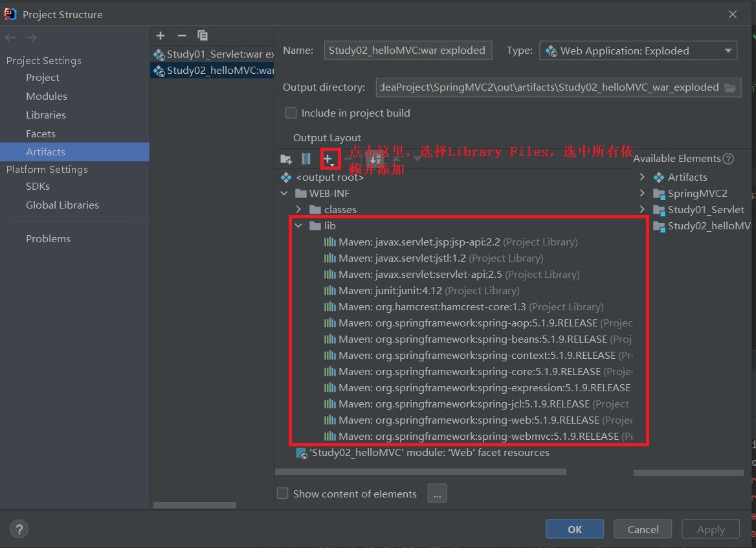
Task: Collapse the WEB-INF folder
Action: click(284, 194)
